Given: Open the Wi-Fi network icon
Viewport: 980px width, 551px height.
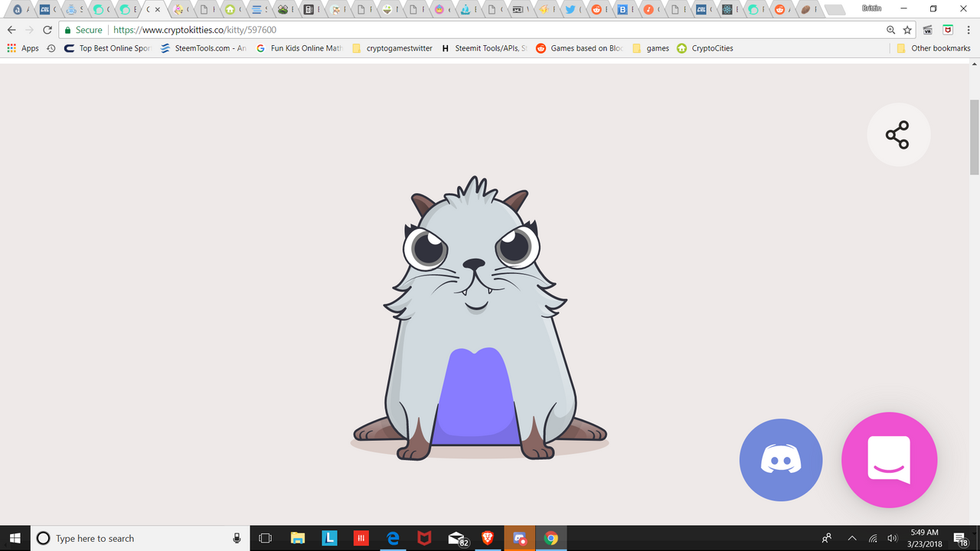Looking at the screenshot, I should pos(873,538).
